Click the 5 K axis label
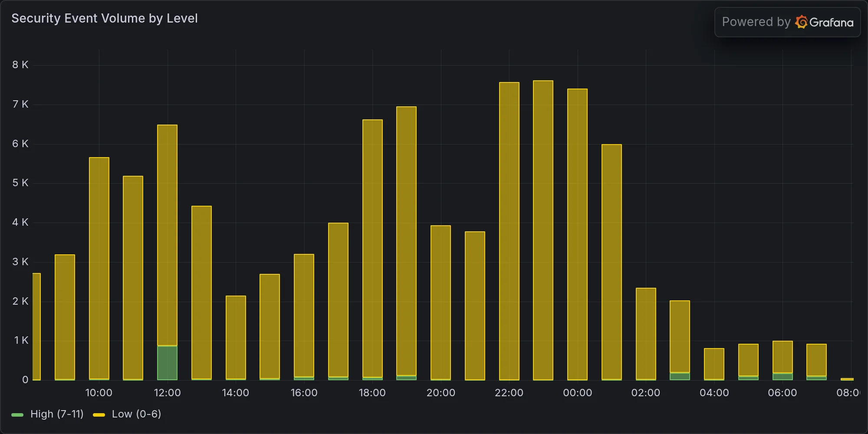This screenshot has height=434, width=868. (x=20, y=183)
